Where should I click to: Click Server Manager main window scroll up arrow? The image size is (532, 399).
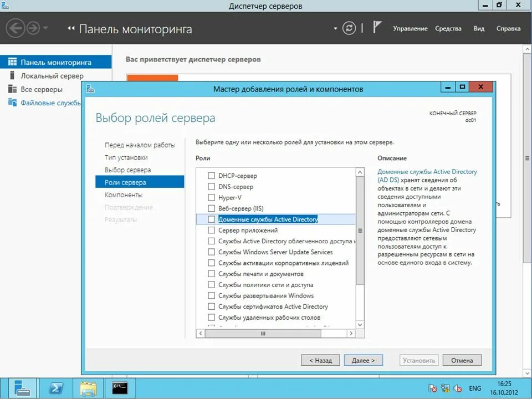[x=527, y=49]
